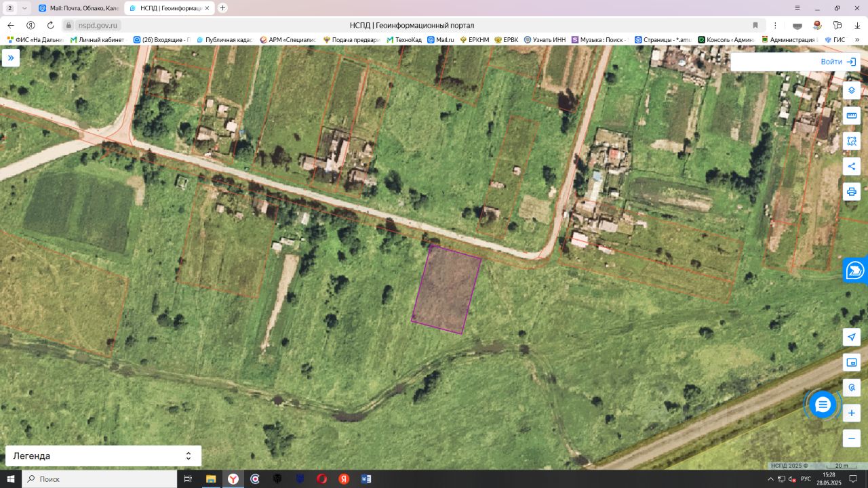Click the Войти login button
Screen dimensions: 868x488
(x=838, y=62)
